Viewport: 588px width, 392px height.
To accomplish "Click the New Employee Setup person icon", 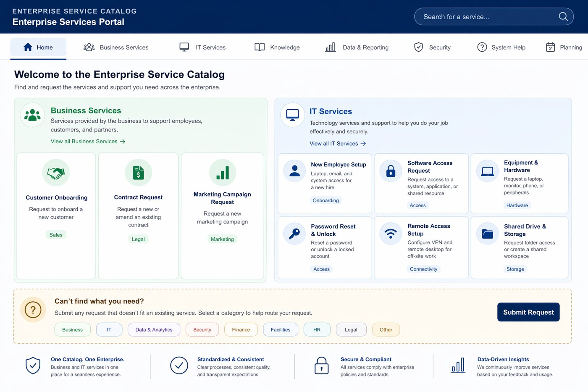I will [x=294, y=171].
